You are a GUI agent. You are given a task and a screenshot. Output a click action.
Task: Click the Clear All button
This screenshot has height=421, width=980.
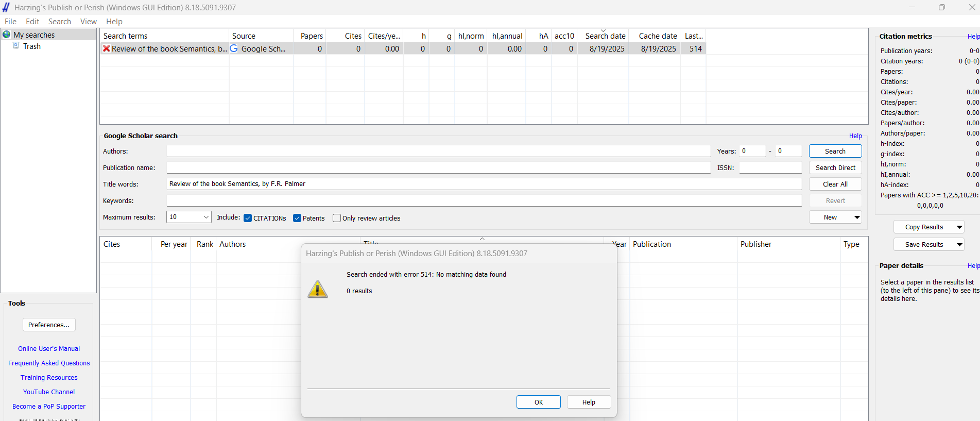coord(835,184)
